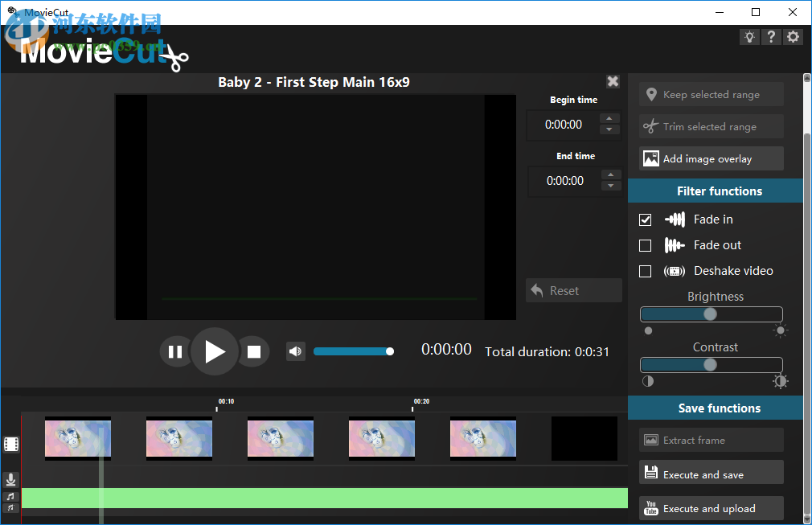The height and width of the screenshot is (525, 812).
Task: Increase Begin time with up arrow
Action: pyautogui.click(x=609, y=118)
